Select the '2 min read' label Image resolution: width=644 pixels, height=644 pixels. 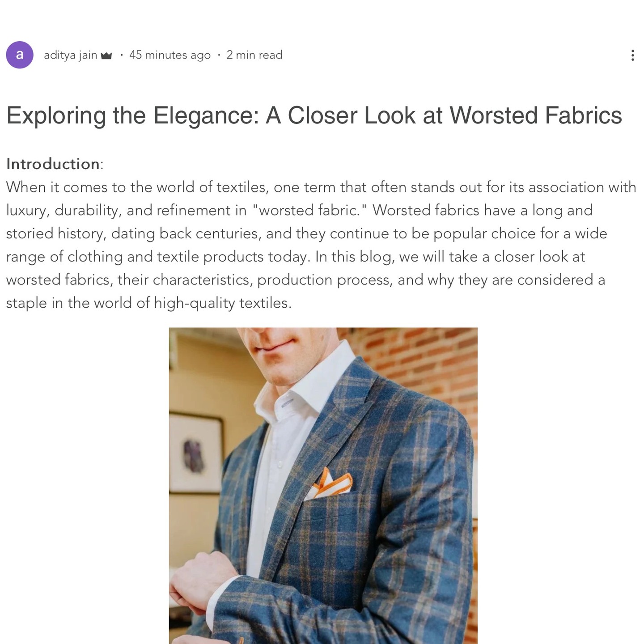(x=254, y=55)
